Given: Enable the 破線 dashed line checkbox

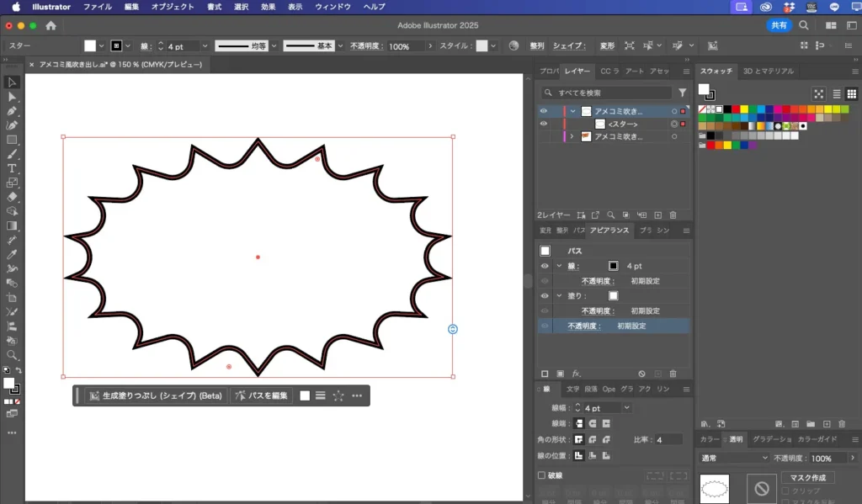Looking at the screenshot, I should click(x=542, y=475).
